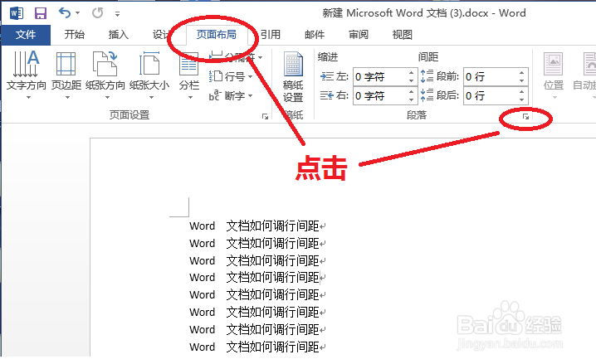Open the 位置 position menu
This screenshot has width=596, height=364.
click(x=554, y=75)
